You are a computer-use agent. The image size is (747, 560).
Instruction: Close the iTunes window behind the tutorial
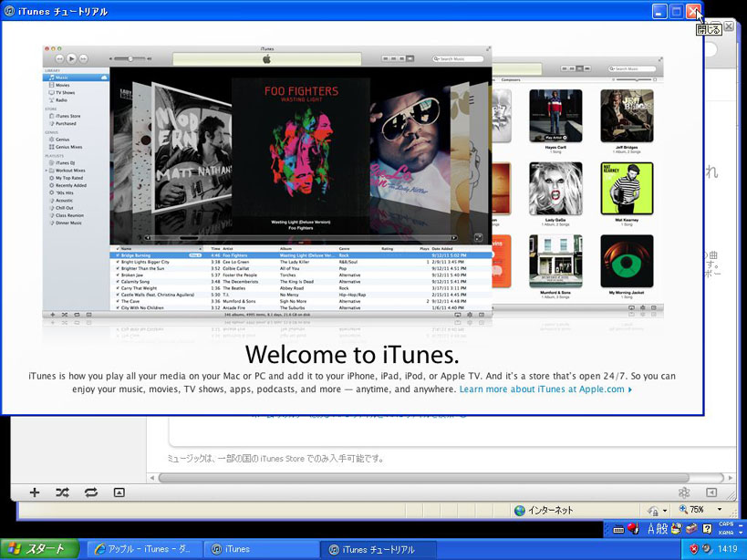pyautogui.click(x=729, y=26)
